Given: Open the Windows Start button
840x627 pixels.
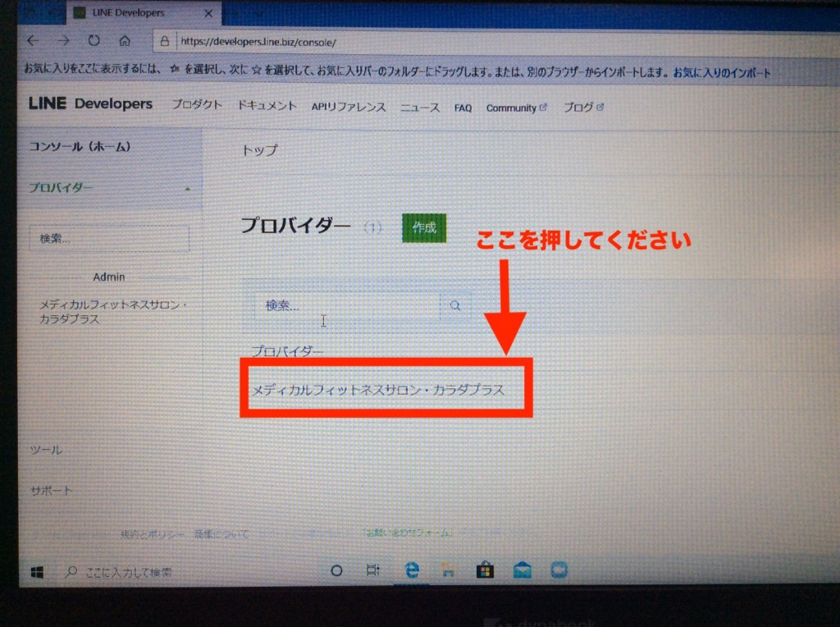Looking at the screenshot, I should [x=37, y=572].
